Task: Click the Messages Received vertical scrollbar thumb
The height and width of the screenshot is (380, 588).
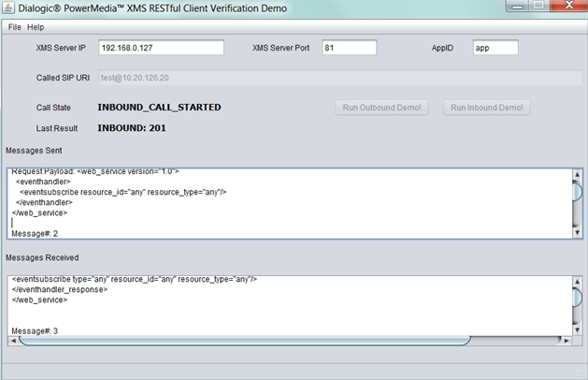Action: 576,298
